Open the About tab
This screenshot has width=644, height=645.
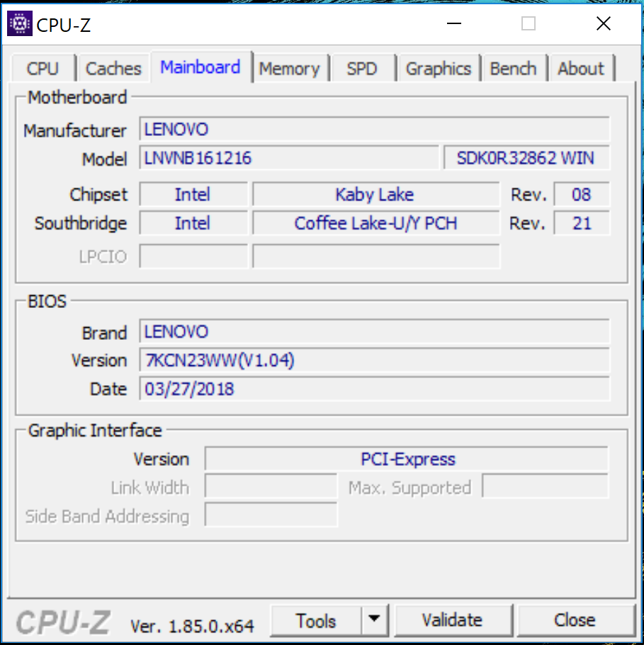[581, 68]
